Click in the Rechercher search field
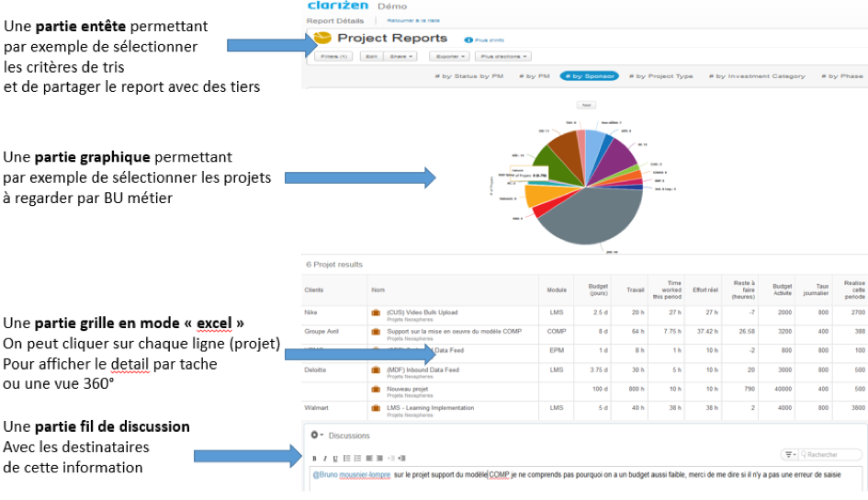This screenshot has height=500, width=868. [x=831, y=455]
